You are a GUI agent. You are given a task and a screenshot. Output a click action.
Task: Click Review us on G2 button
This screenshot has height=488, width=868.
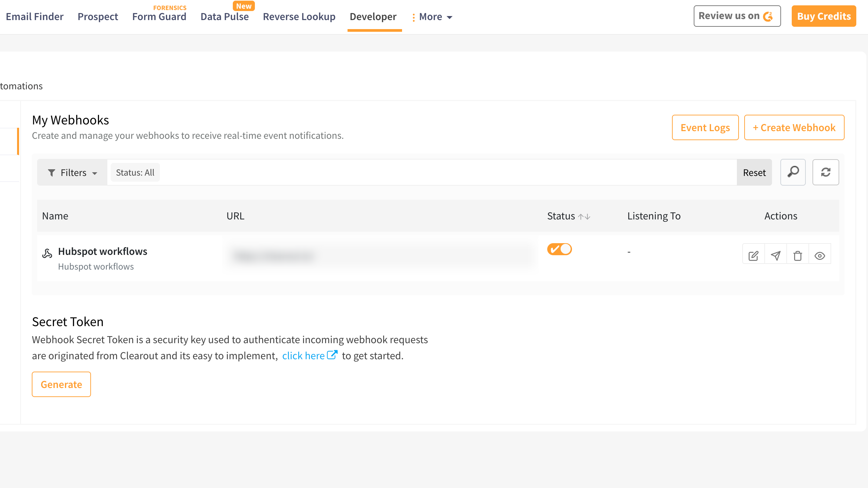tap(737, 16)
